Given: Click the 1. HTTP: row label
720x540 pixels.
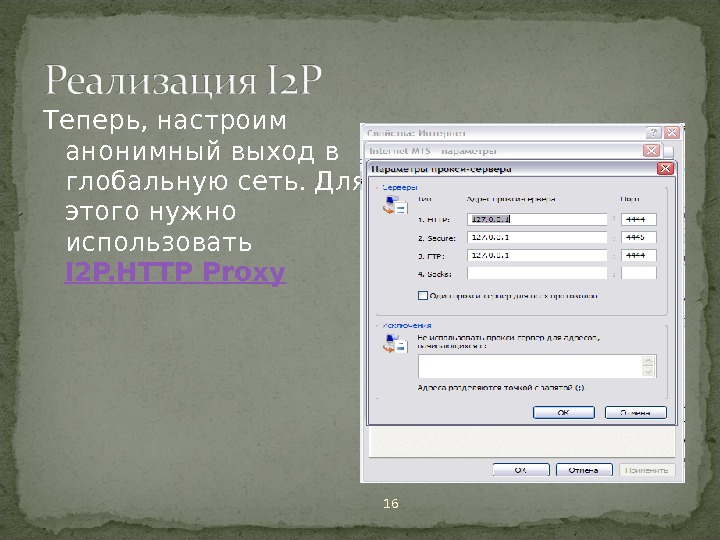Looking at the screenshot, I should (x=433, y=219).
